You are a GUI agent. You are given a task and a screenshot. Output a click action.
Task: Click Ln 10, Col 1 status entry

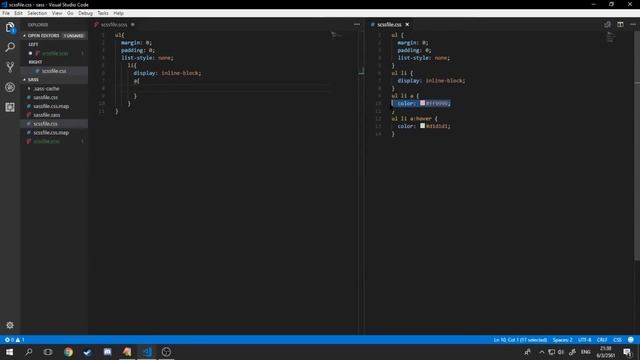(520, 340)
